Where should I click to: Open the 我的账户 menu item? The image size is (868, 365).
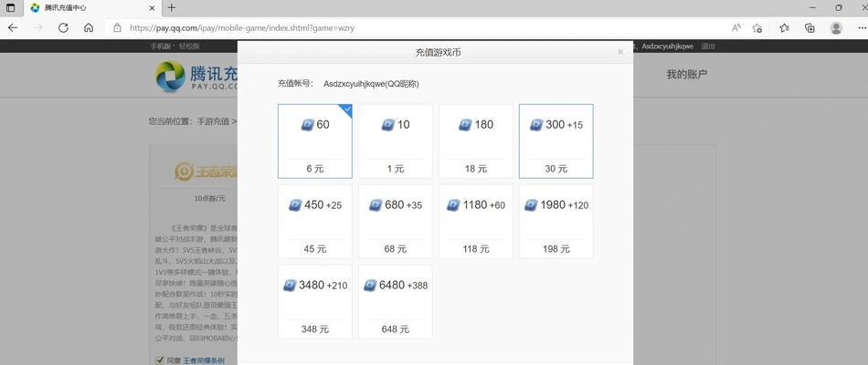pos(686,75)
